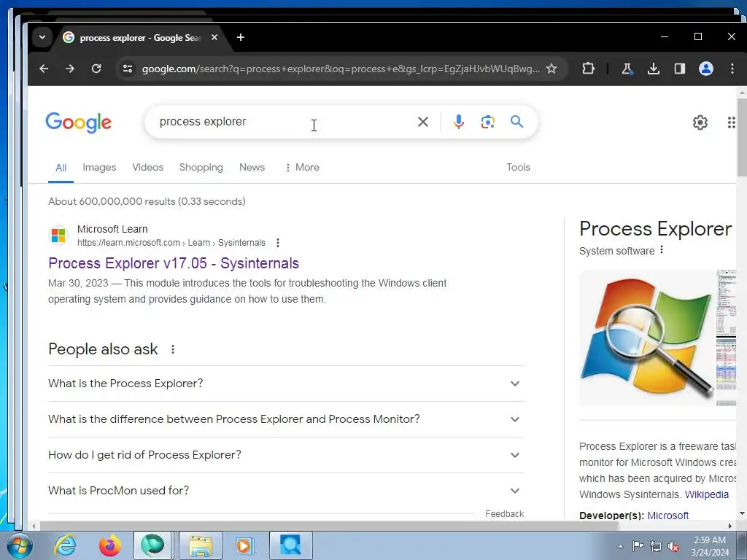Image resolution: width=747 pixels, height=560 pixels.
Task: Click the learn.microsoft.com URL breadcrumb
Action: tap(171, 243)
